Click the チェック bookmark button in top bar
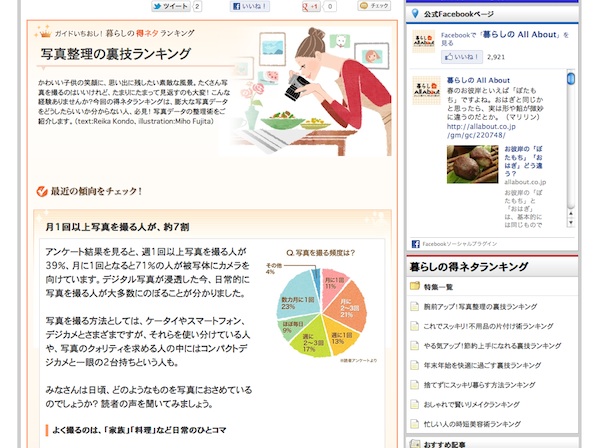The image size is (600, 448). pos(375,6)
